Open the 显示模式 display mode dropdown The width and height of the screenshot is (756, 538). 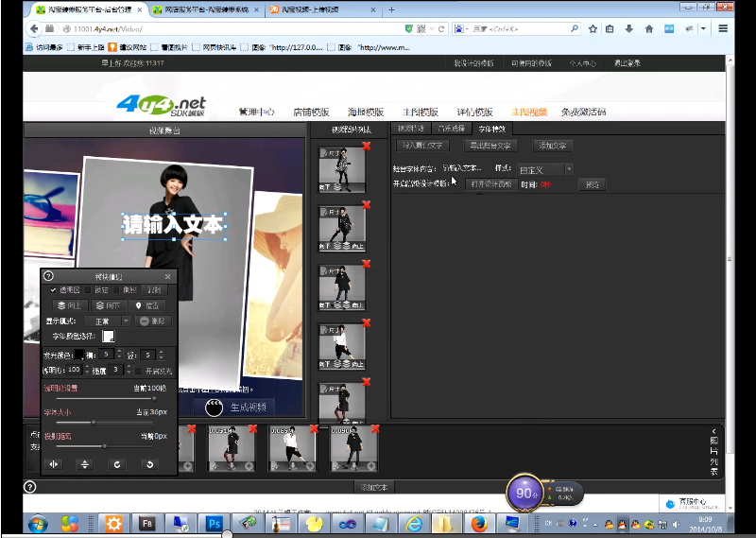[x=109, y=321]
